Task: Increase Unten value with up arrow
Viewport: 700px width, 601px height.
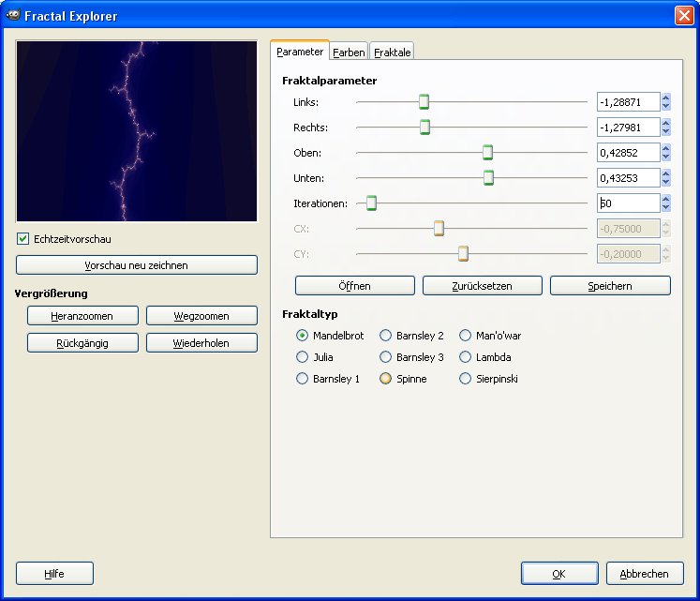Action: pos(666,173)
